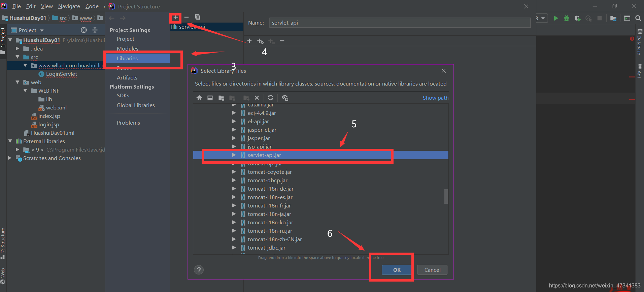Remove selected library with minus icon

pos(187,17)
